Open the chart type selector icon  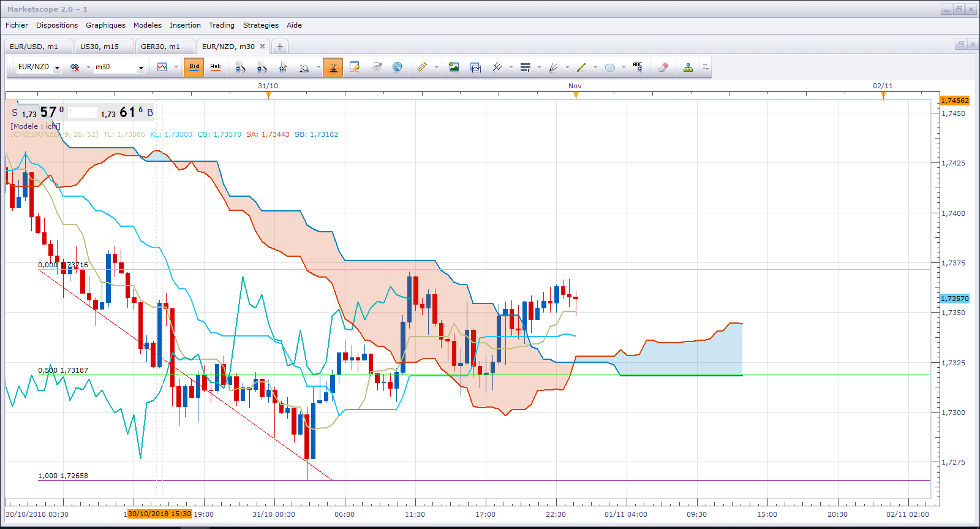162,67
